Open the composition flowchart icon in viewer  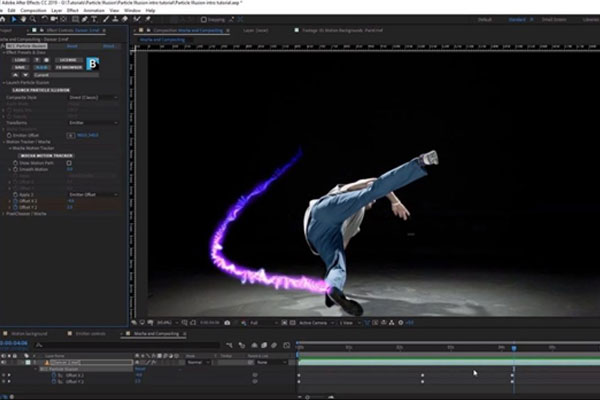pyautogui.click(x=391, y=323)
